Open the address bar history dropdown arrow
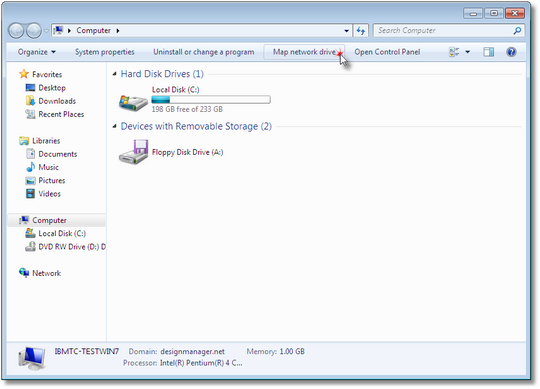 (346, 31)
